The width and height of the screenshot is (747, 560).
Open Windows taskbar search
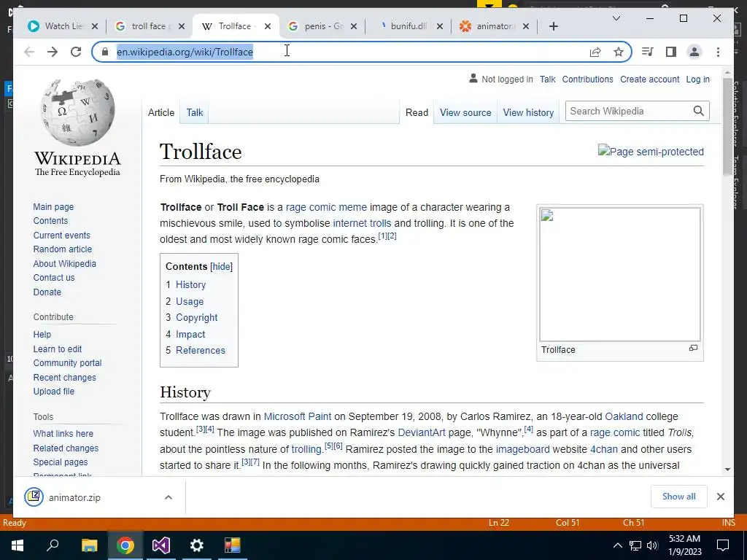point(53,545)
